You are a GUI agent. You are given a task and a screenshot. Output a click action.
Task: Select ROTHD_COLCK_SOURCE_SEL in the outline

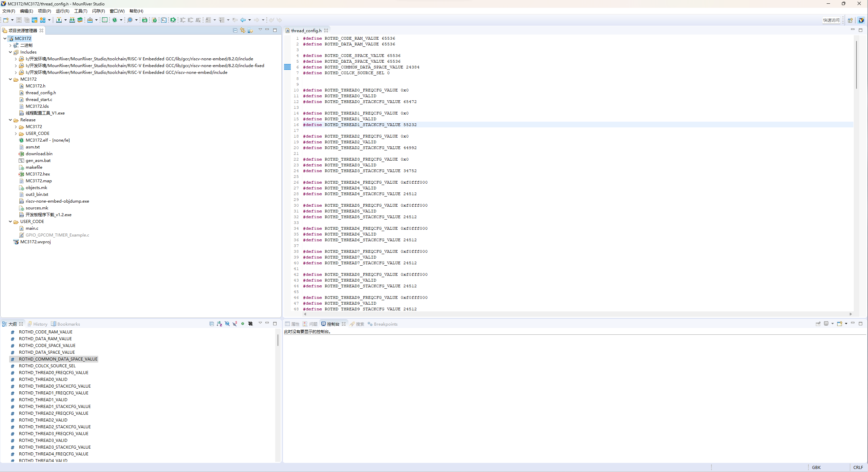47,366
